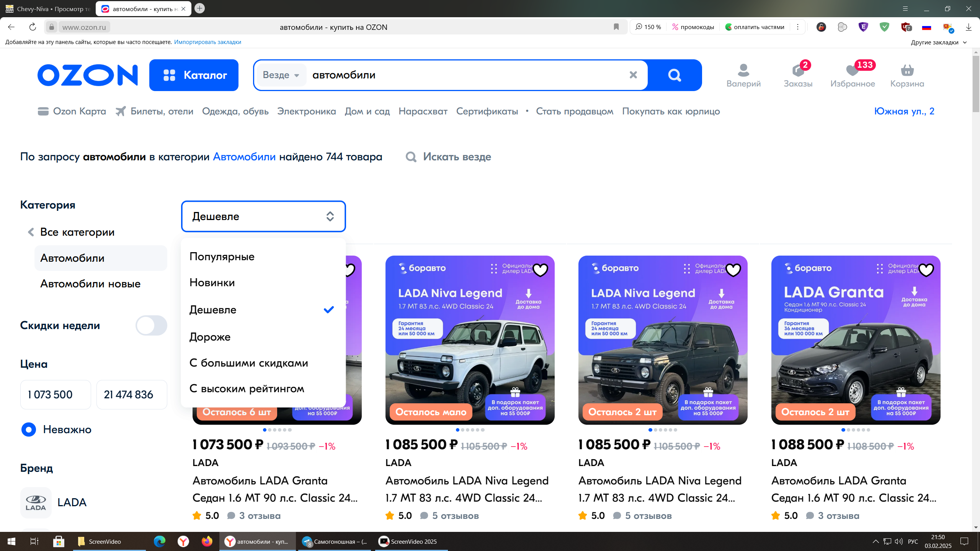This screenshot has height=551, width=980.
Task: Reload the page with refresh icon
Action: (x=33, y=27)
